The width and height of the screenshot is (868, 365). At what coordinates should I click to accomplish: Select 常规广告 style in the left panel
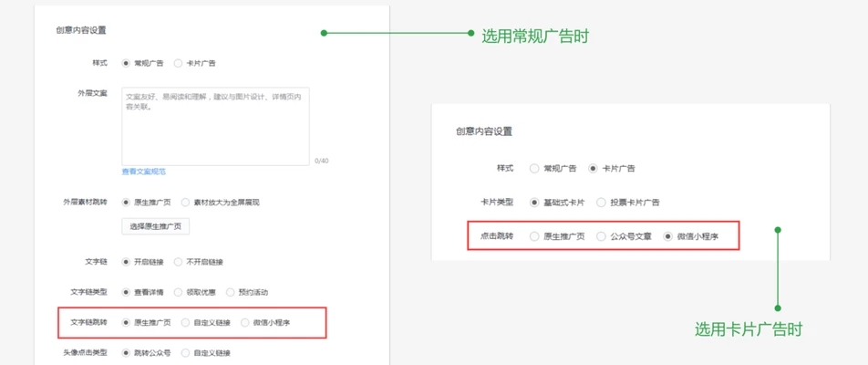pos(126,63)
